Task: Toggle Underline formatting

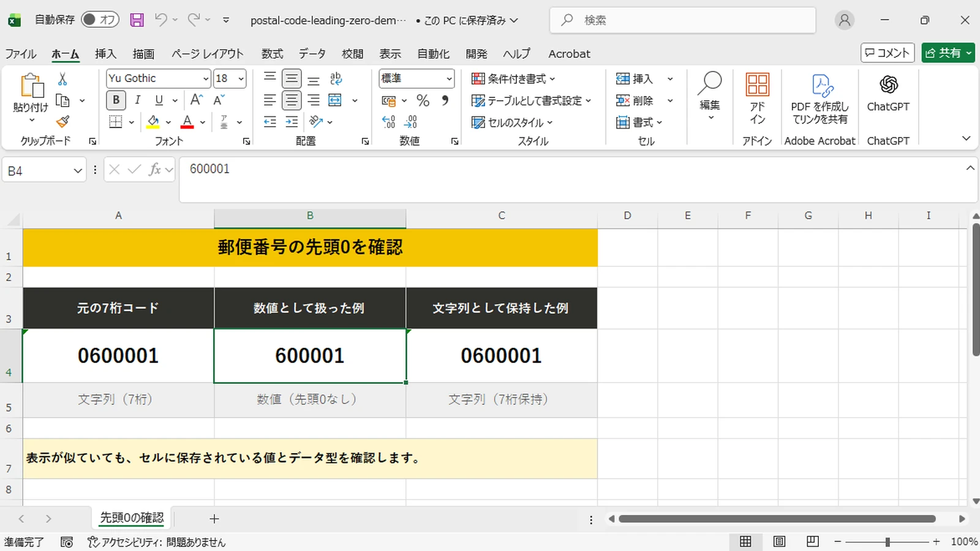Action: [159, 100]
